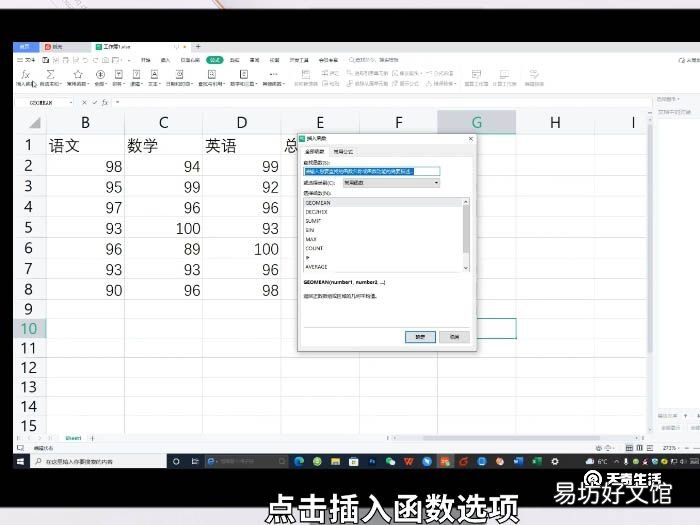Open the File menu with hamburger icon
The height and width of the screenshot is (525, 700).
coord(26,60)
